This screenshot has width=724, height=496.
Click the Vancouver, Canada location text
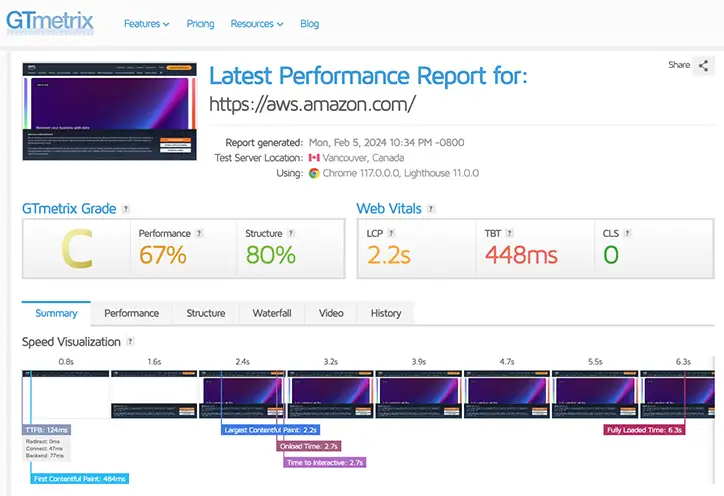(x=363, y=158)
